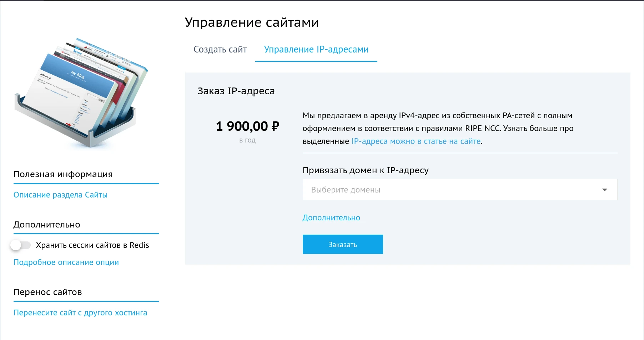Screen dimensions: 644x340
Task: Click the "Полезная информация" sidebar heading
Action: point(63,174)
